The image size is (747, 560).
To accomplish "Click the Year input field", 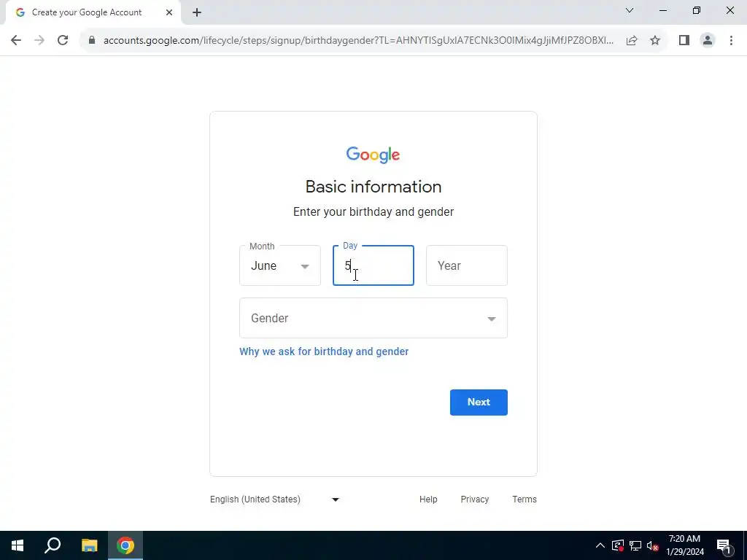I will [467, 265].
